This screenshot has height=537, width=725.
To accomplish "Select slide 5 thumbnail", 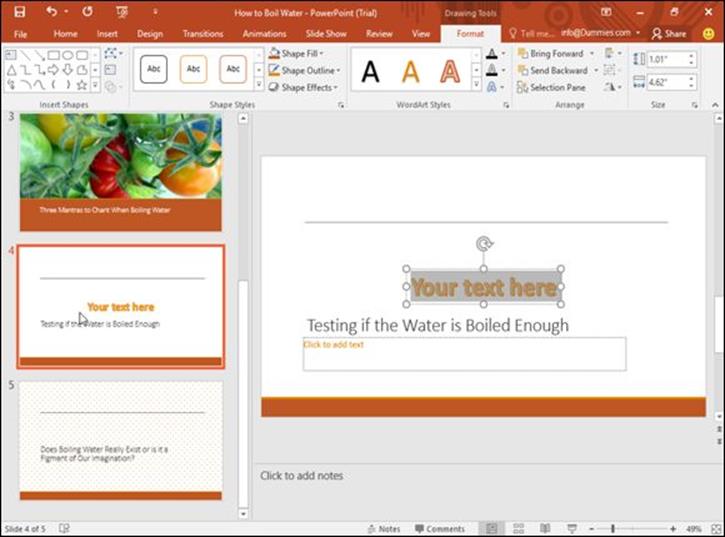I will (121, 440).
